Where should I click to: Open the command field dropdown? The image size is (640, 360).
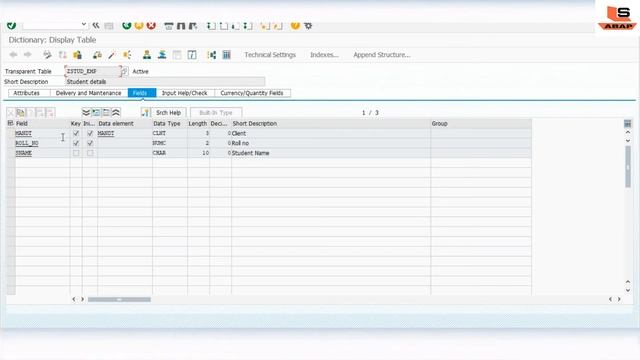click(84, 24)
